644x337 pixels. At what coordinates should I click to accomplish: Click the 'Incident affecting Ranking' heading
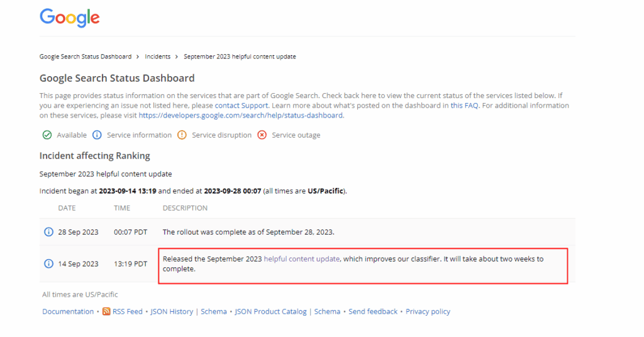coord(95,156)
